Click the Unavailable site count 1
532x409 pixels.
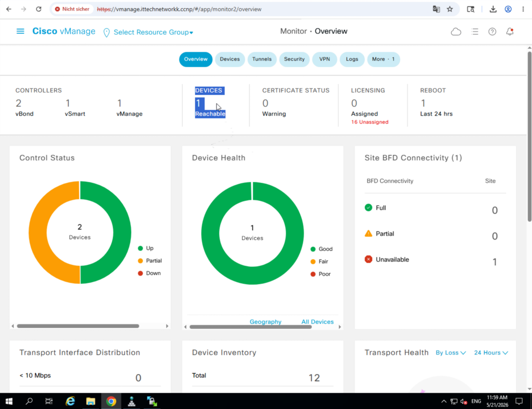(x=495, y=262)
